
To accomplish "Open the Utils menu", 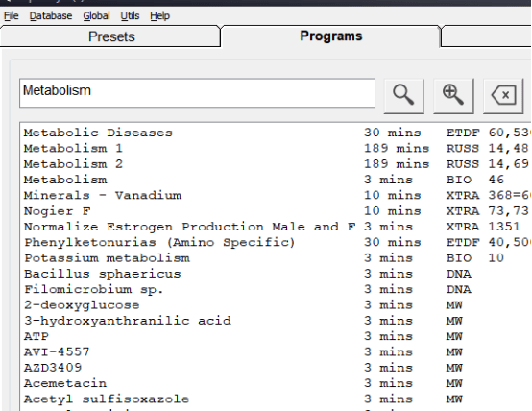I will click(130, 16).
